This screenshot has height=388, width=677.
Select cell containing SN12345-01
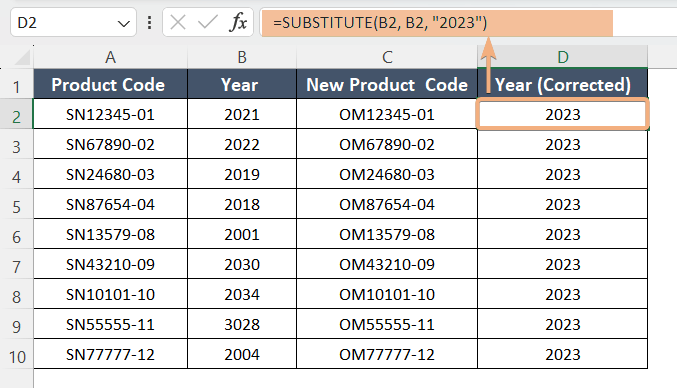(111, 114)
